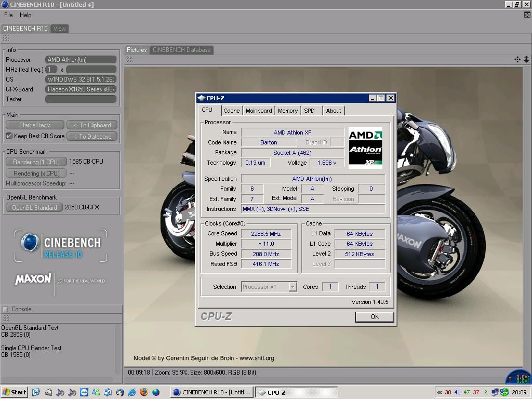This screenshot has height=399, width=532.
Task: Click the green shield tray icon
Action: (x=504, y=393)
